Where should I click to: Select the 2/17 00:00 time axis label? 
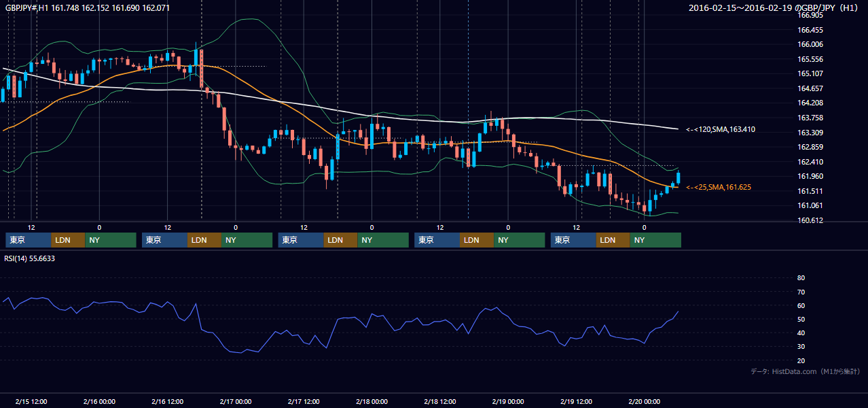click(236, 401)
